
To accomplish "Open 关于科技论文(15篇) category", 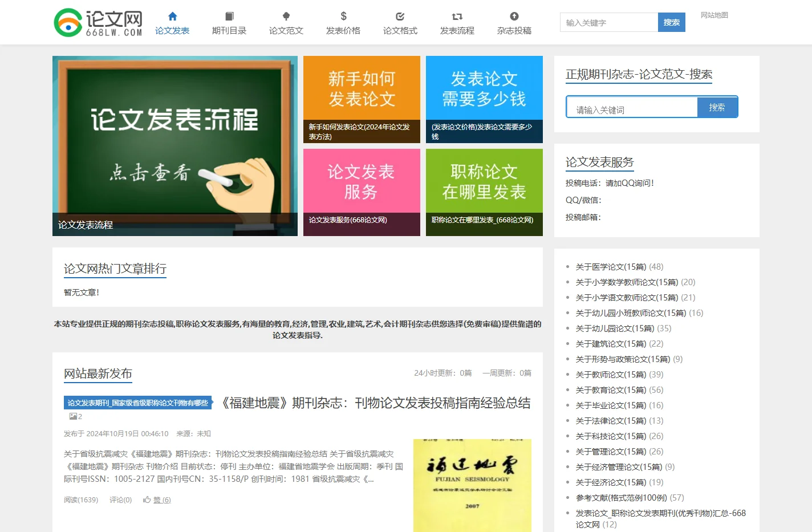I will [x=611, y=436].
